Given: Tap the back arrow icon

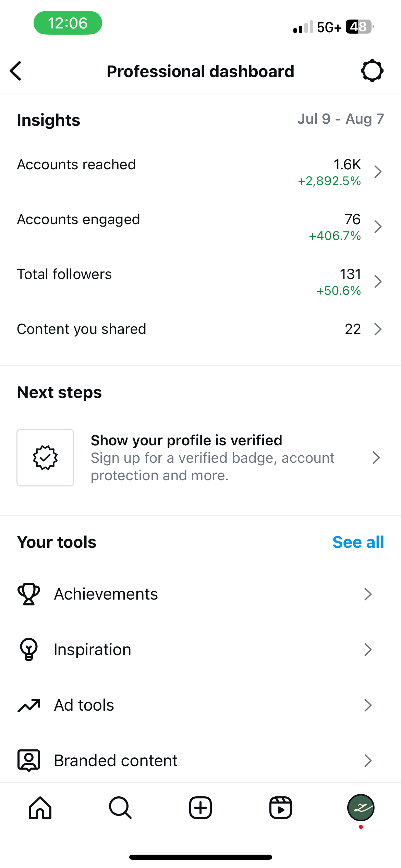Looking at the screenshot, I should pyautogui.click(x=16, y=71).
